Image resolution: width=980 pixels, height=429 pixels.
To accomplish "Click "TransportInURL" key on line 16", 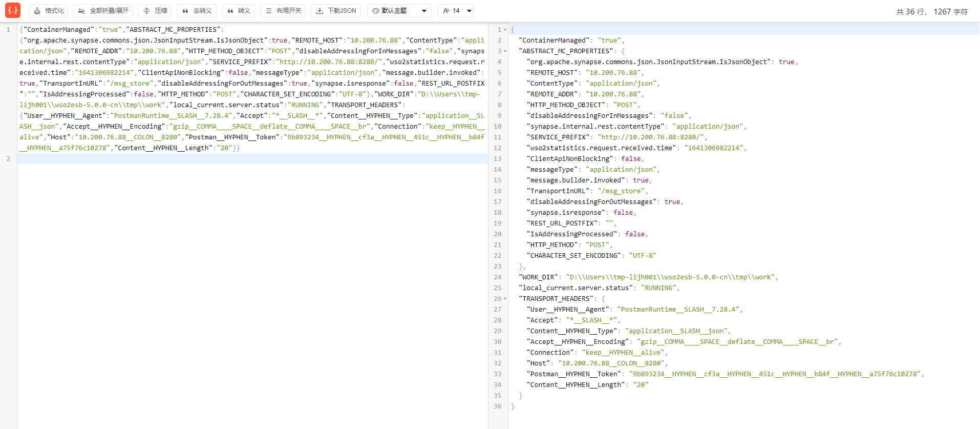I will click(558, 191).
